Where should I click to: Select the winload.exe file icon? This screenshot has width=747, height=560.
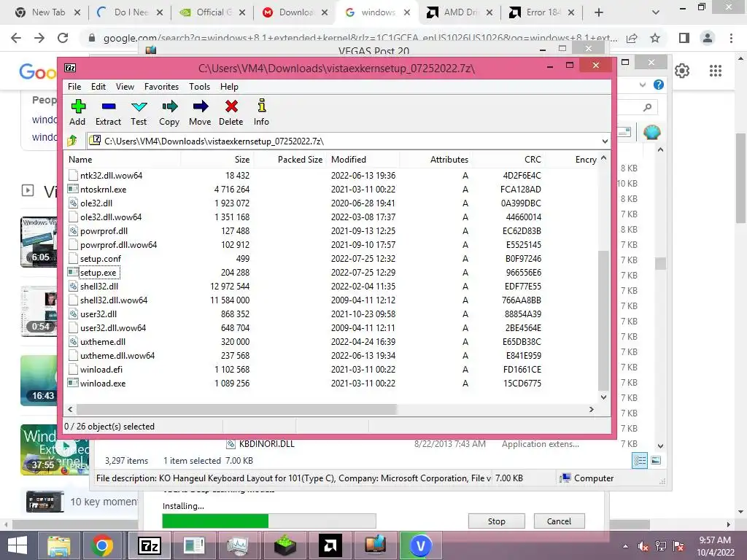73,383
